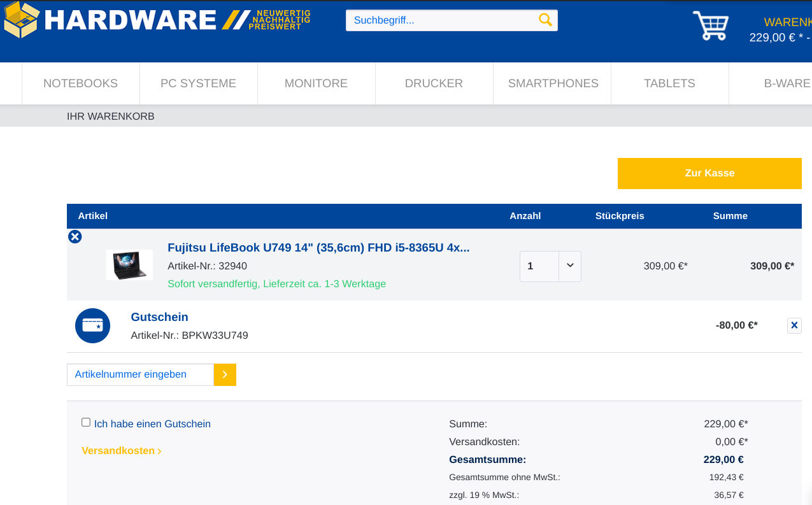Open the Tablets menu
Screen dimensions: 812x505
tap(670, 83)
